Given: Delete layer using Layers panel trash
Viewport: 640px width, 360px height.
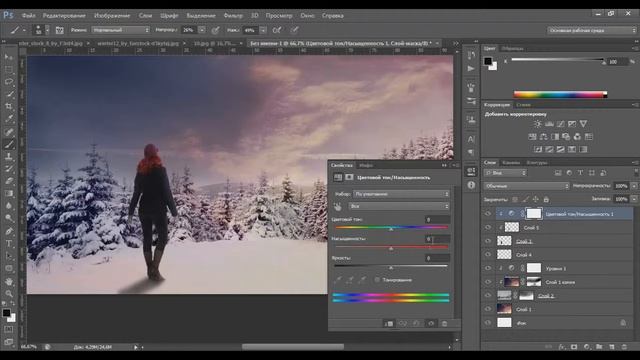Looking at the screenshot, I should (x=624, y=347).
